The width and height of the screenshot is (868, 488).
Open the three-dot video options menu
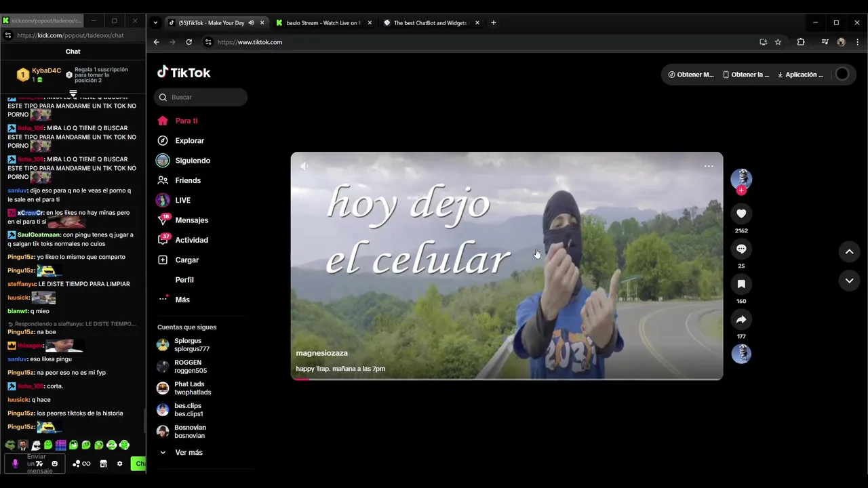(709, 166)
